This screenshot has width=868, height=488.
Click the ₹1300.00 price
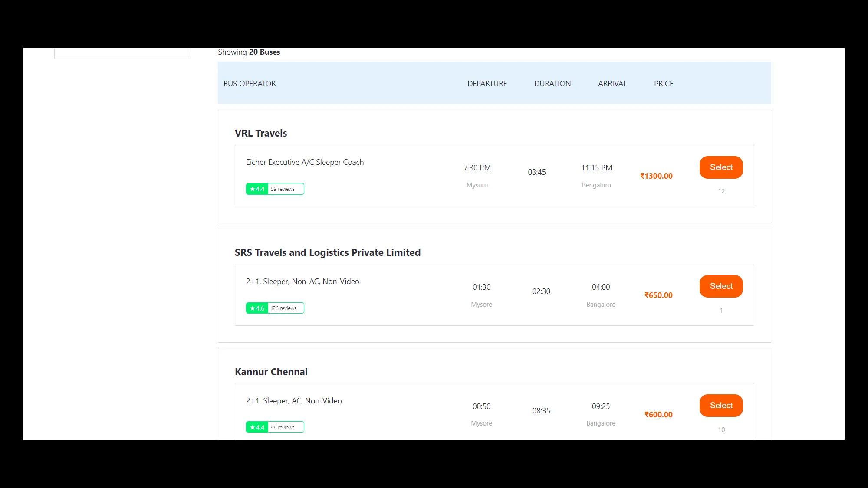tap(656, 176)
